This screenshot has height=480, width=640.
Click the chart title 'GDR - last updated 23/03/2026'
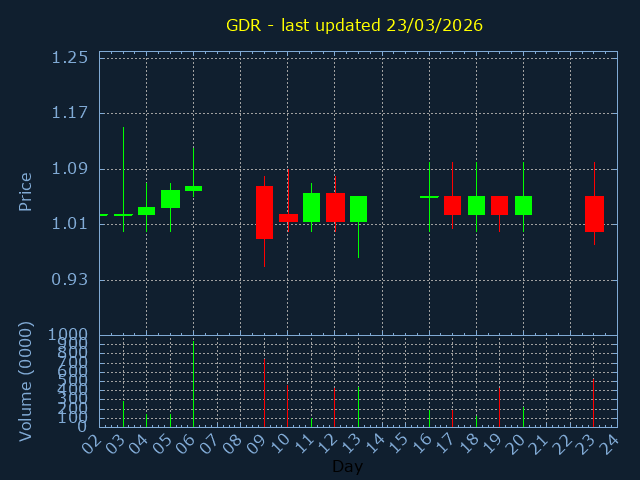tap(354, 25)
